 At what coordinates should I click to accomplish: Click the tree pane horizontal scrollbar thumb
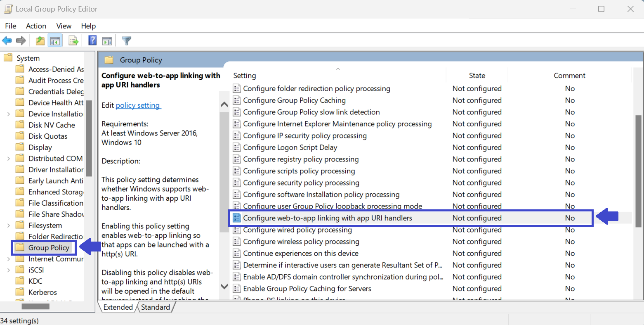[x=35, y=306]
